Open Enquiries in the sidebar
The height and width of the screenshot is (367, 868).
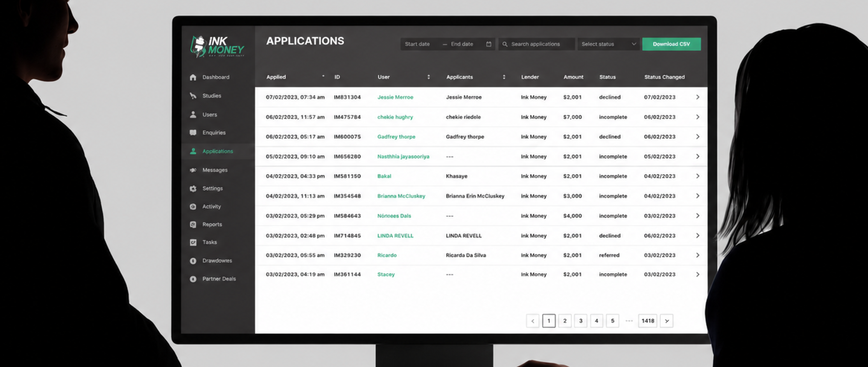tap(214, 132)
